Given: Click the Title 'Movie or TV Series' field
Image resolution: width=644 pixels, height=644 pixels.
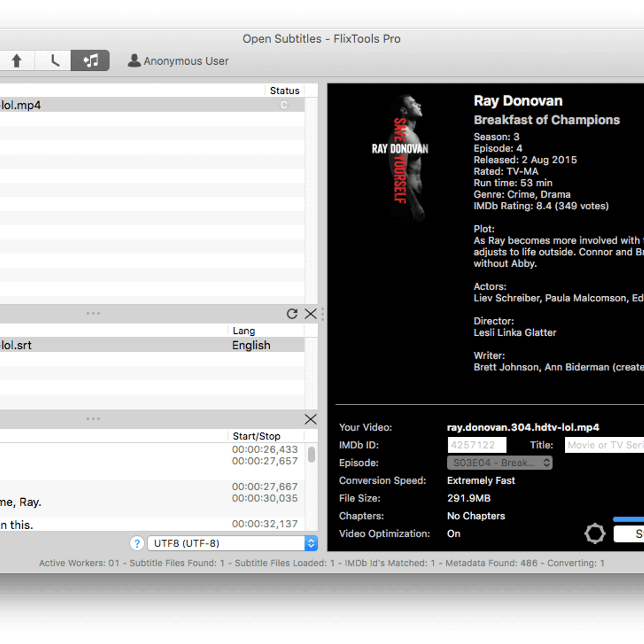Looking at the screenshot, I should [x=605, y=445].
